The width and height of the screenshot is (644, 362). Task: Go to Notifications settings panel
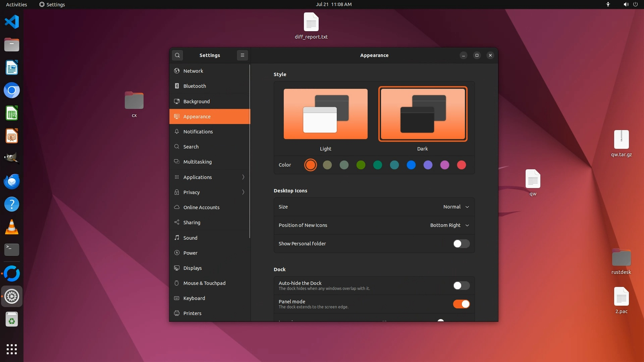(x=198, y=132)
